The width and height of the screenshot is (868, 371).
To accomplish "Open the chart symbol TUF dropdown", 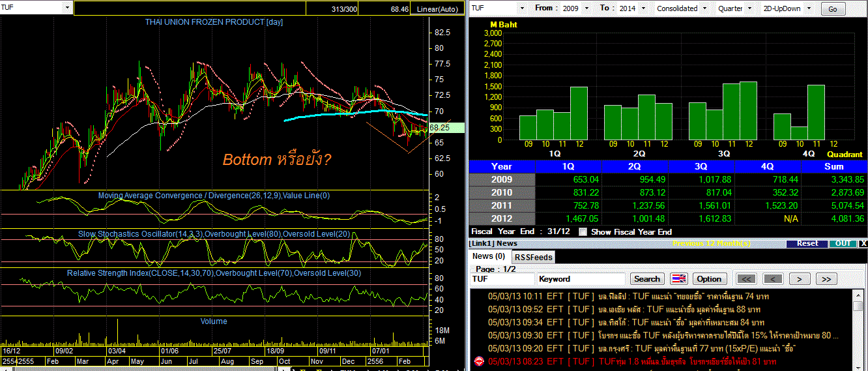I will pyautogui.click(x=68, y=8).
